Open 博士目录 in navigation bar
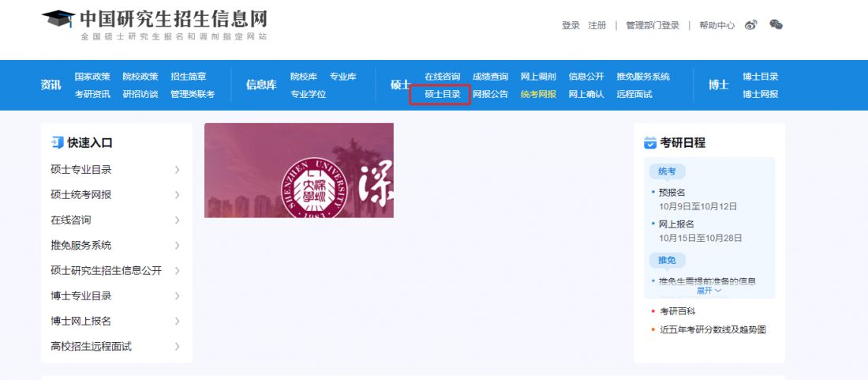 pos(761,77)
